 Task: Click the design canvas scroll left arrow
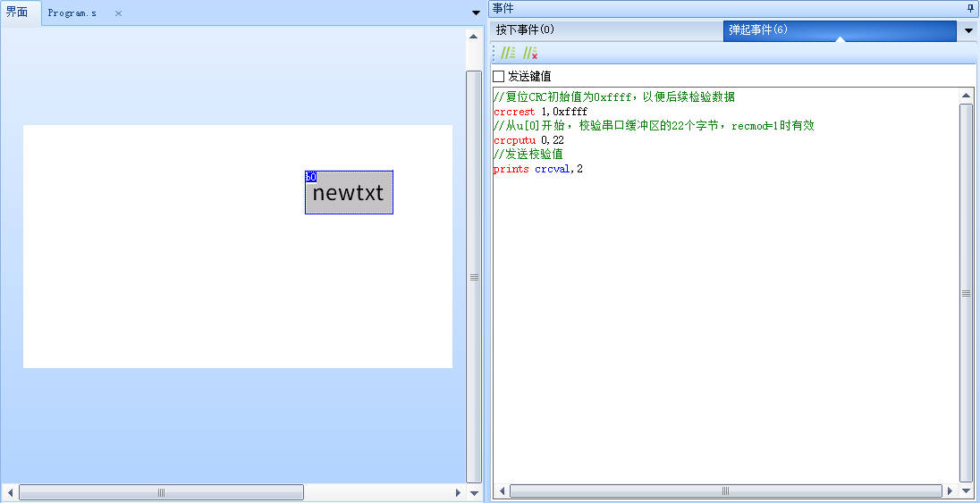pos(10,492)
